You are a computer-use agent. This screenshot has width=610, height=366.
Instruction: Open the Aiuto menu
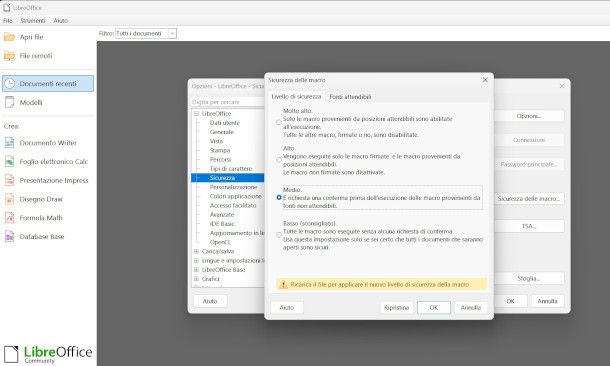pyautogui.click(x=61, y=21)
